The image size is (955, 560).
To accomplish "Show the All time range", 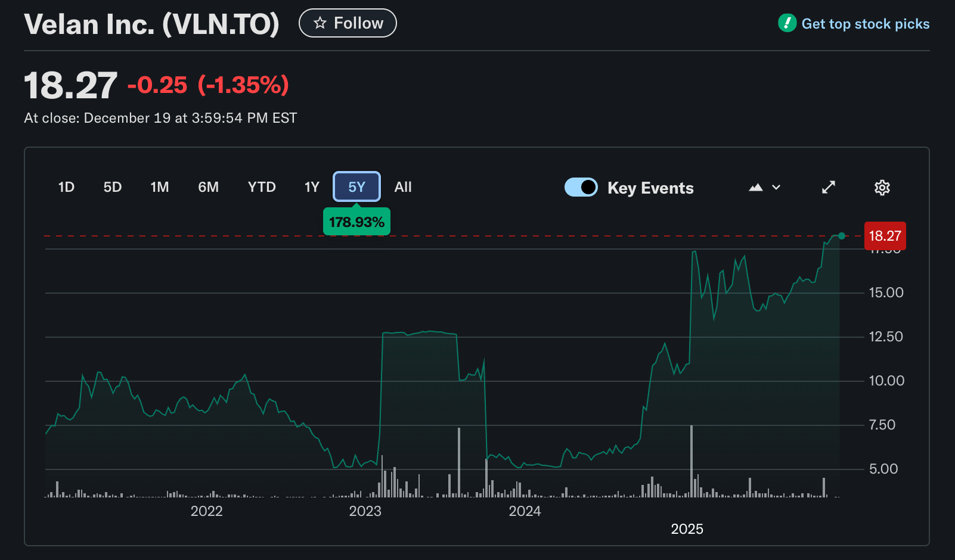I will click(403, 187).
